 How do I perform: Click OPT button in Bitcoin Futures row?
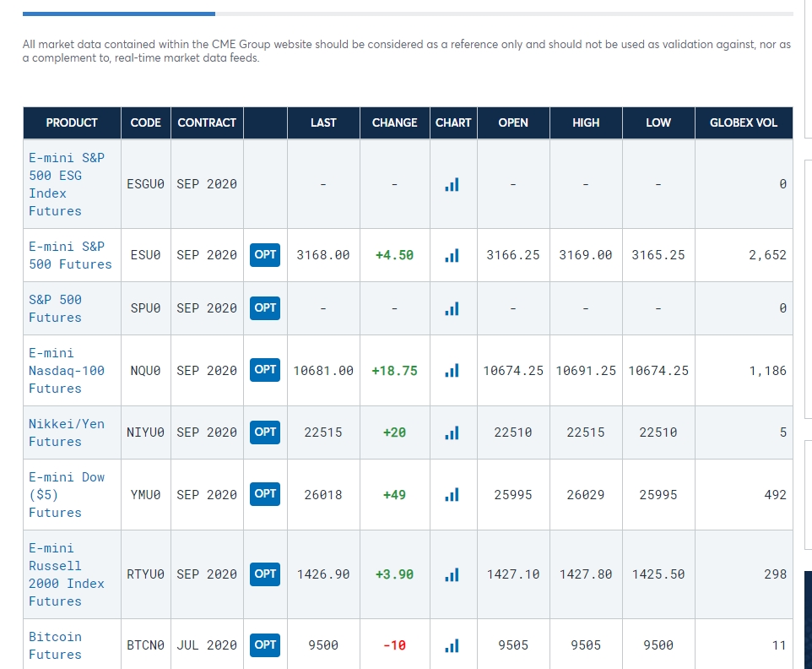click(265, 645)
